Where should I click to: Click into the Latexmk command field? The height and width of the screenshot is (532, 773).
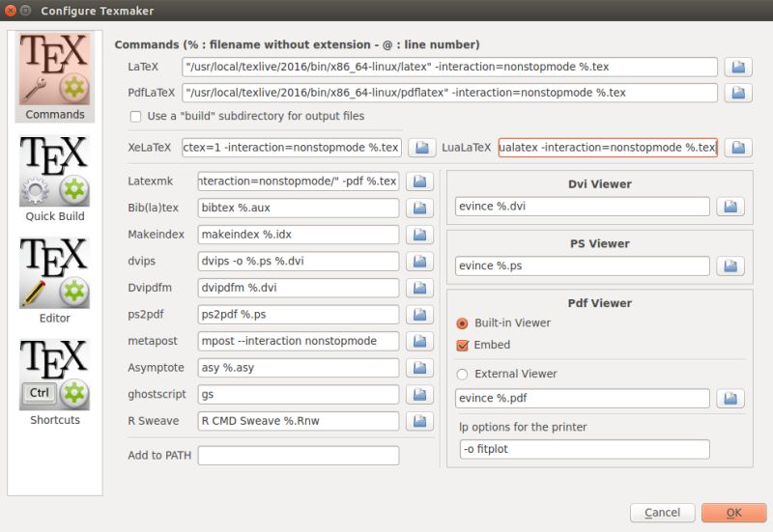[299, 182]
